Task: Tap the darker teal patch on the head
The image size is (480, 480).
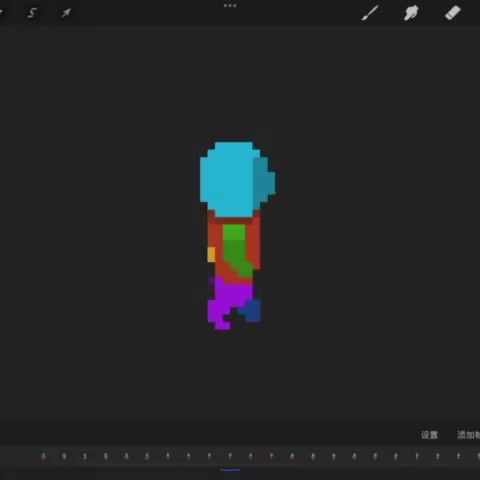Action: tap(263, 180)
